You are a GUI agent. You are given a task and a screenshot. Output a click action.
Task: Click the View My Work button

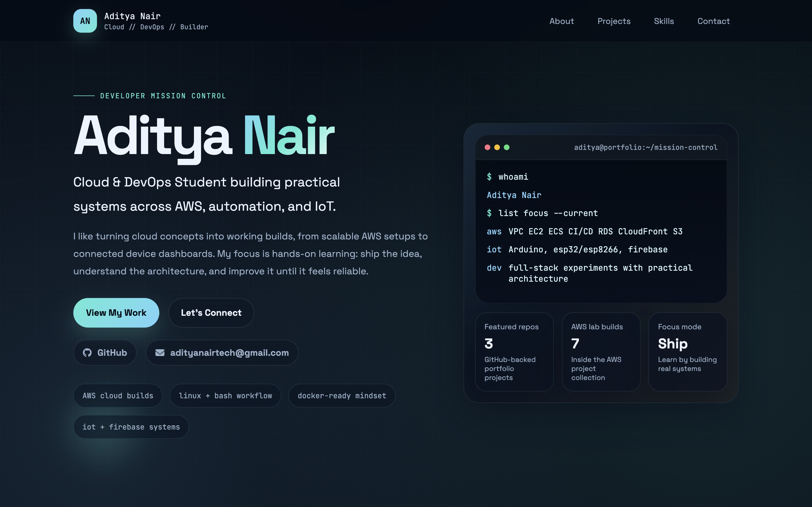coord(116,313)
